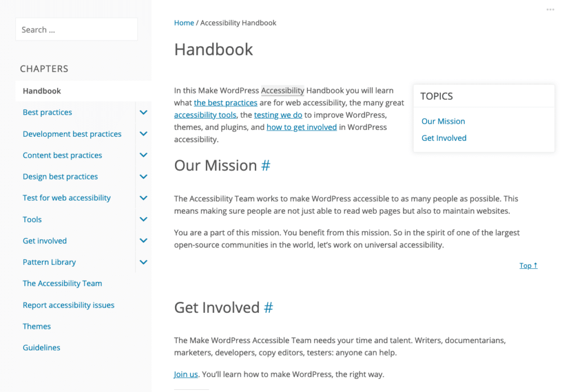Click inside the Search field
The image size is (584, 392).
(76, 29)
